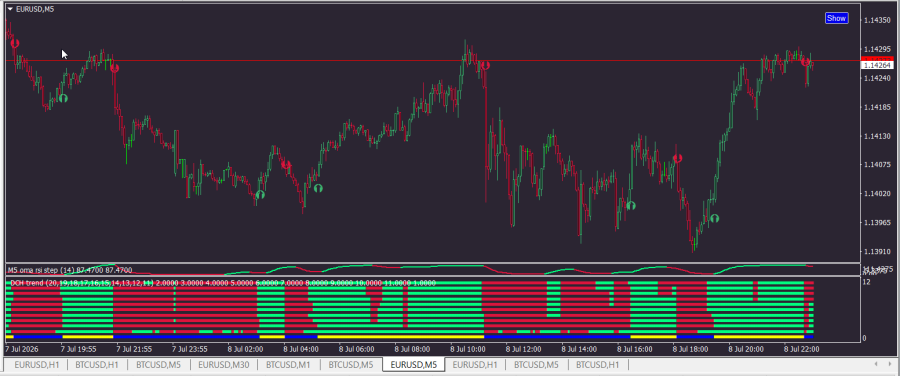Screen dimensions: 900x376
Task: Click the 8 Jul 12:00 time label
Action: [523, 349]
